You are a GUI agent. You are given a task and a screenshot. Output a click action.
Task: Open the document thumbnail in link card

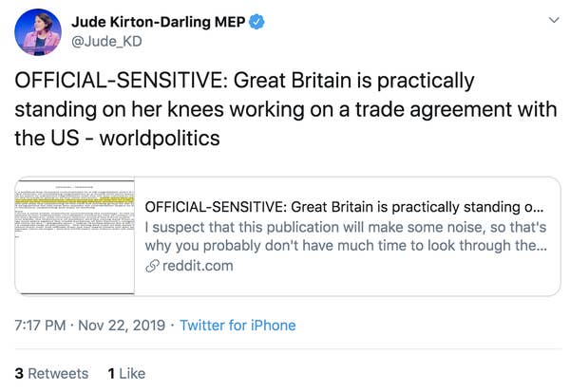[x=75, y=236]
